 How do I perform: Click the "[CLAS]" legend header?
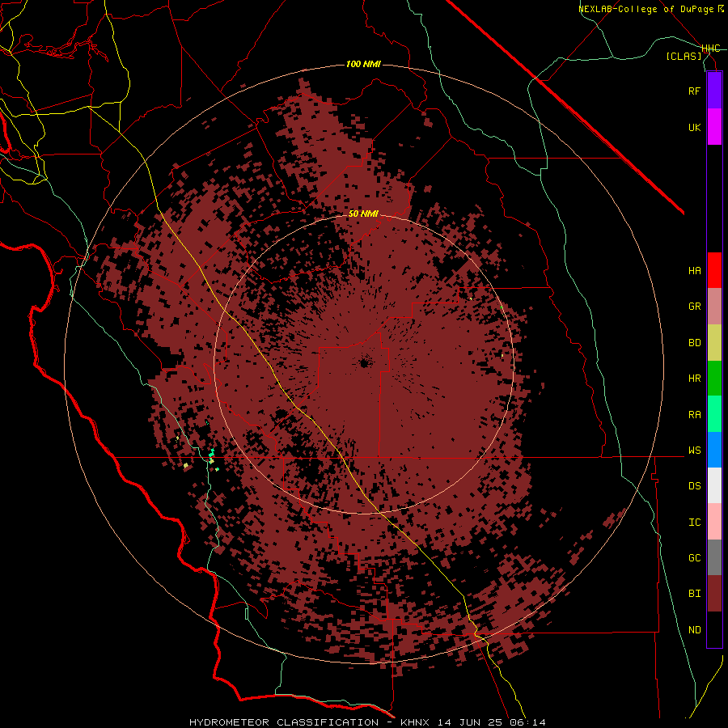pyautogui.click(x=684, y=56)
